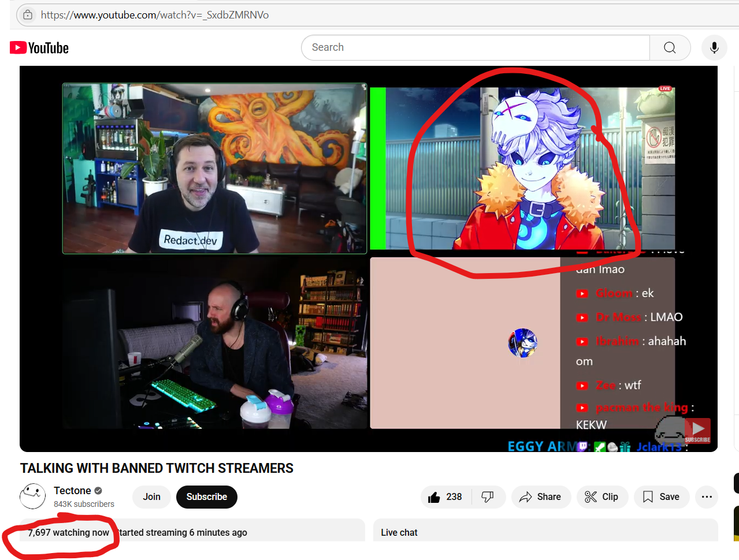
Task: Subscribe to Tectone channel
Action: pyautogui.click(x=207, y=497)
